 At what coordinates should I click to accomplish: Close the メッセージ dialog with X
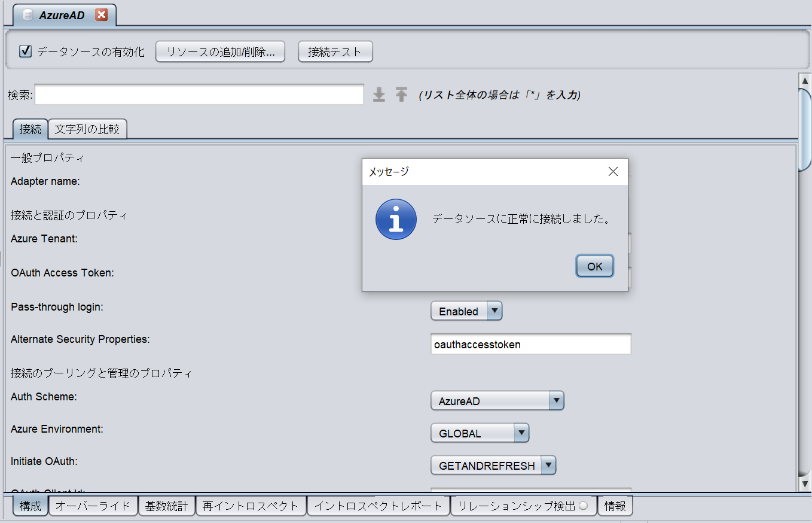point(613,172)
